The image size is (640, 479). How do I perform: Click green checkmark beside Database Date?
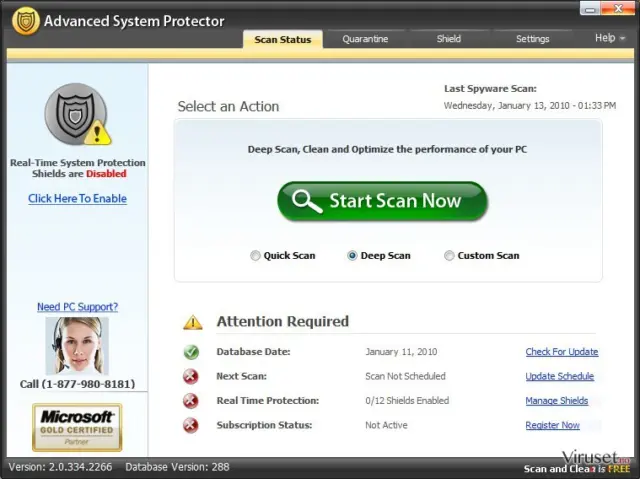point(191,352)
